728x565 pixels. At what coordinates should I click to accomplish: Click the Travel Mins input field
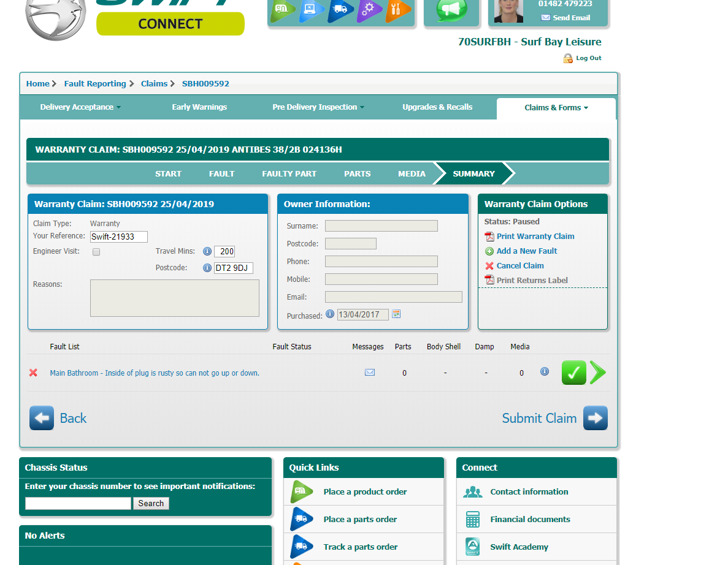[224, 251]
